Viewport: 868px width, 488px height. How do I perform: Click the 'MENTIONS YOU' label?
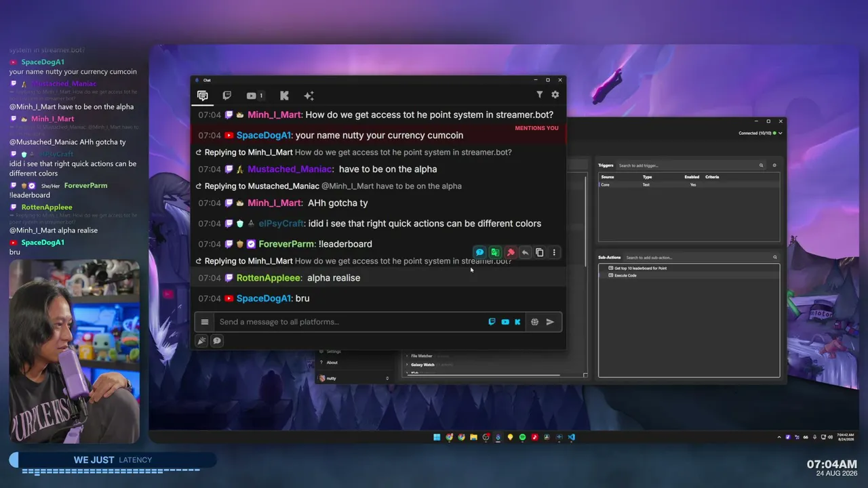[x=536, y=128]
